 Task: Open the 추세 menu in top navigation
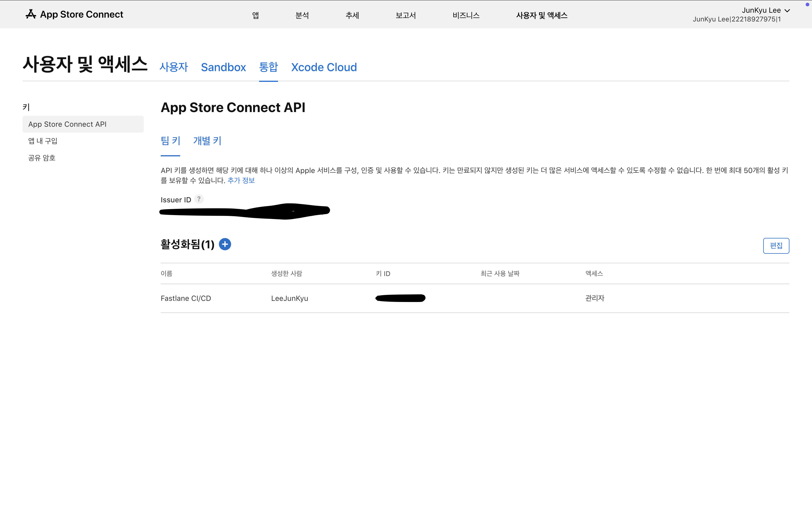(x=352, y=15)
